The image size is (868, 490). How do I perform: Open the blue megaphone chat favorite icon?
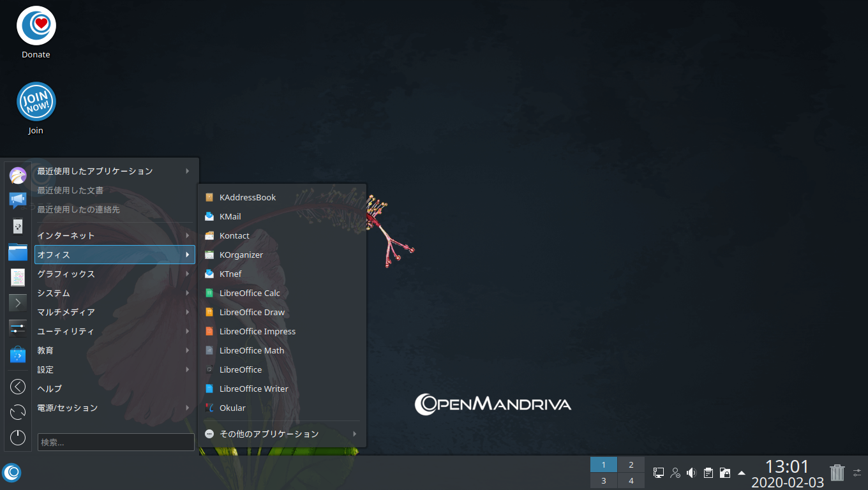tap(18, 200)
